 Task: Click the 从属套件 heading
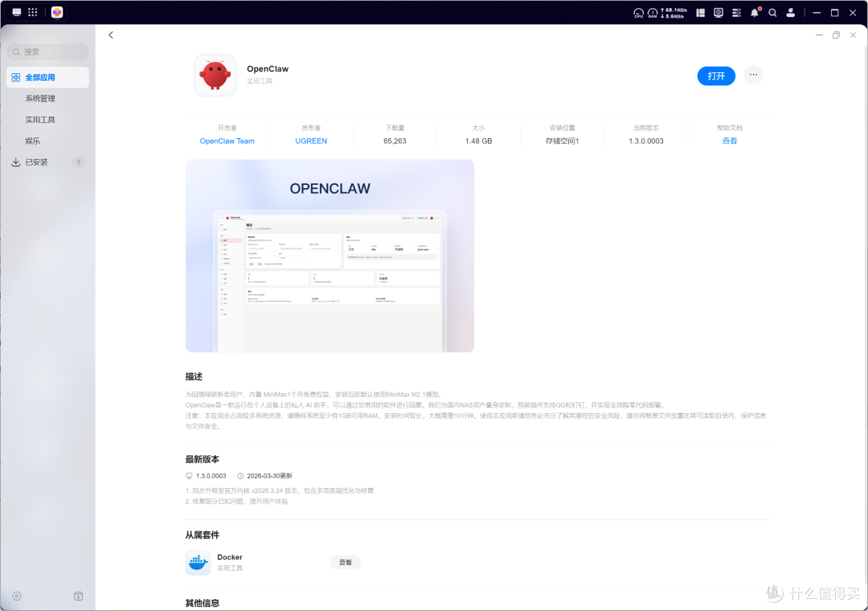(202, 535)
